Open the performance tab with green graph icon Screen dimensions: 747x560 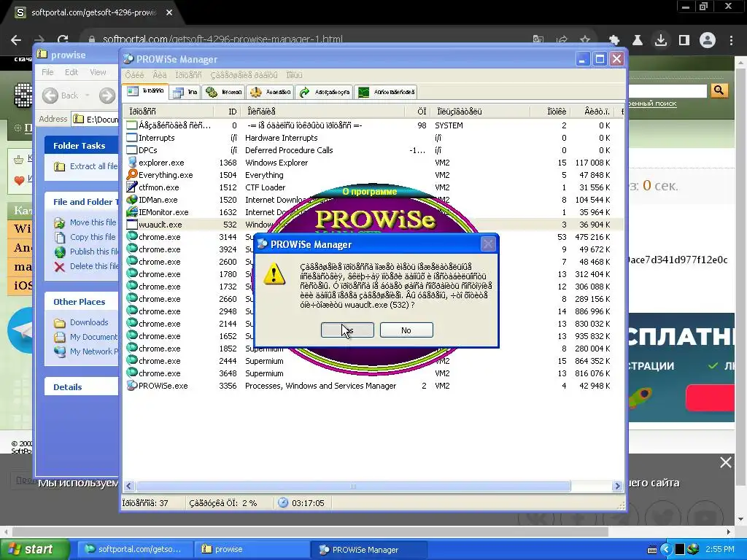click(x=387, y=92)
